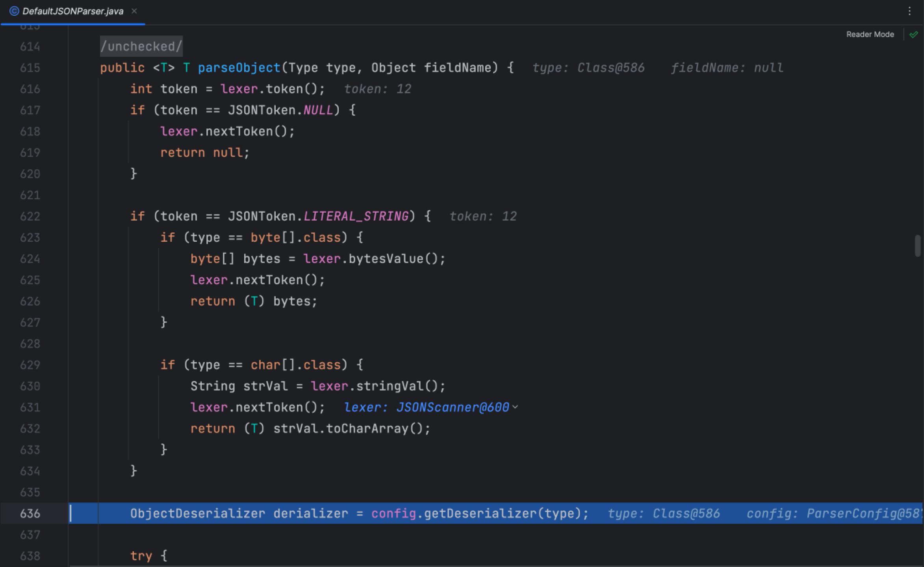Click char[].class condition on line 629
This screenshot has height=567, width=924.
(x=295, y=365)
